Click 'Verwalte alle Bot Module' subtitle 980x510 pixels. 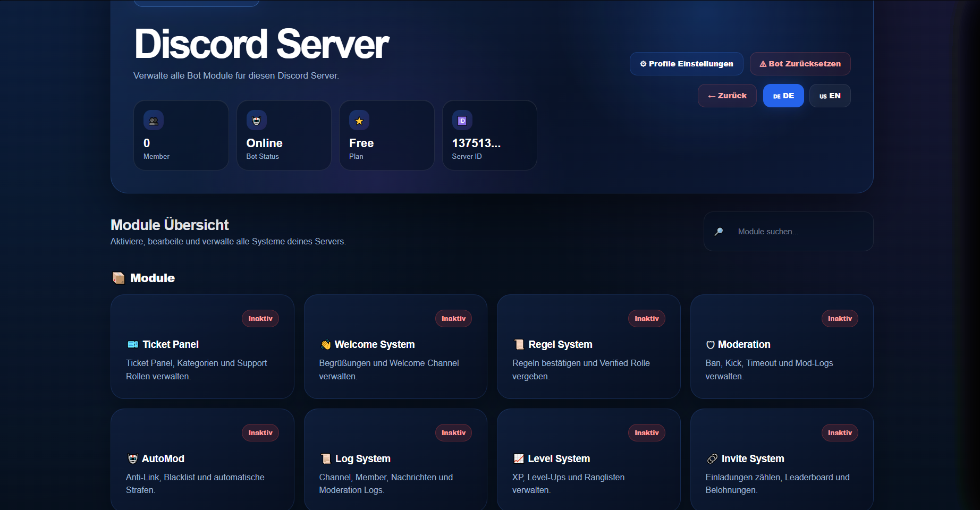[x=236, y=75]
